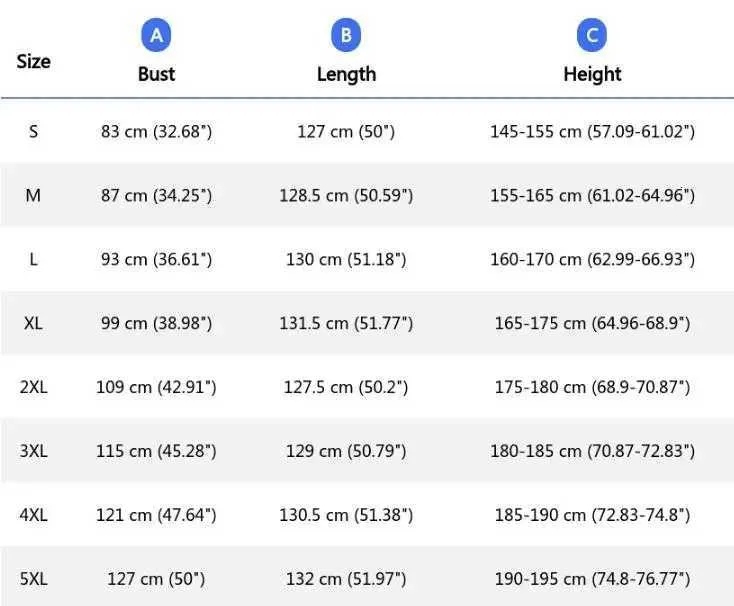Click the blue C badge icon
The height and width of the screenshot is (606, 734).
click(x=592, y=37)
